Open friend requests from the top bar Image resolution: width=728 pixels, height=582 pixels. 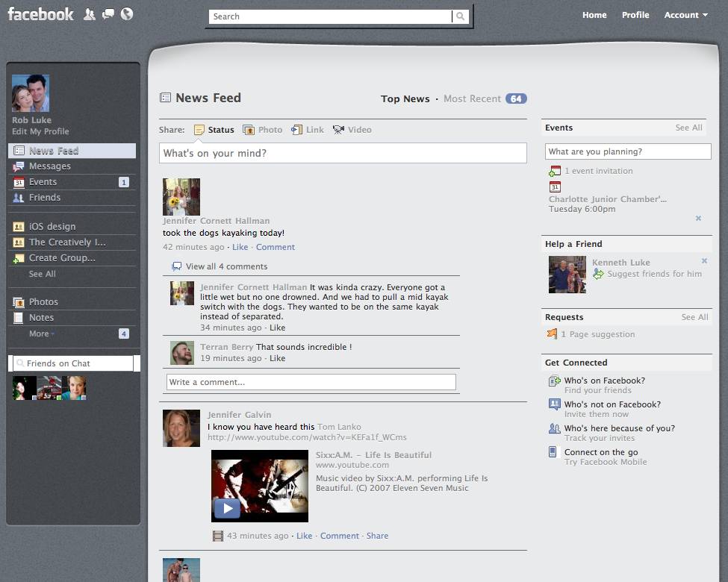91,14
